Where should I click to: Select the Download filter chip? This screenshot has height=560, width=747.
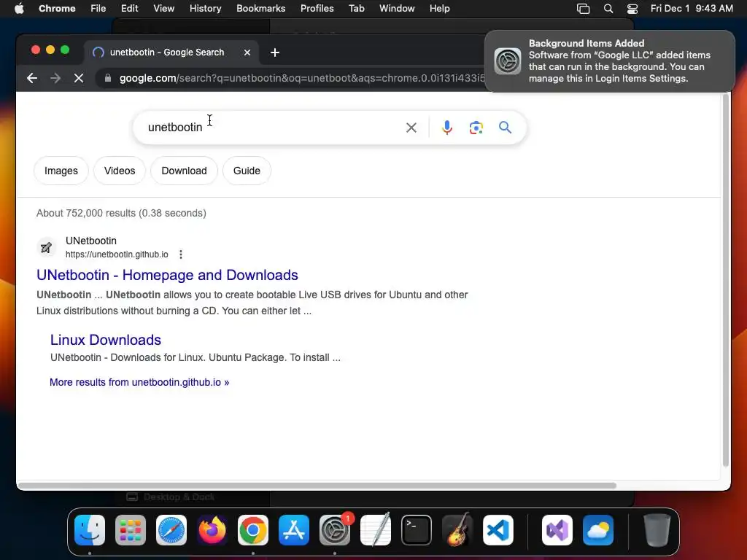click(x=184, y=171)
